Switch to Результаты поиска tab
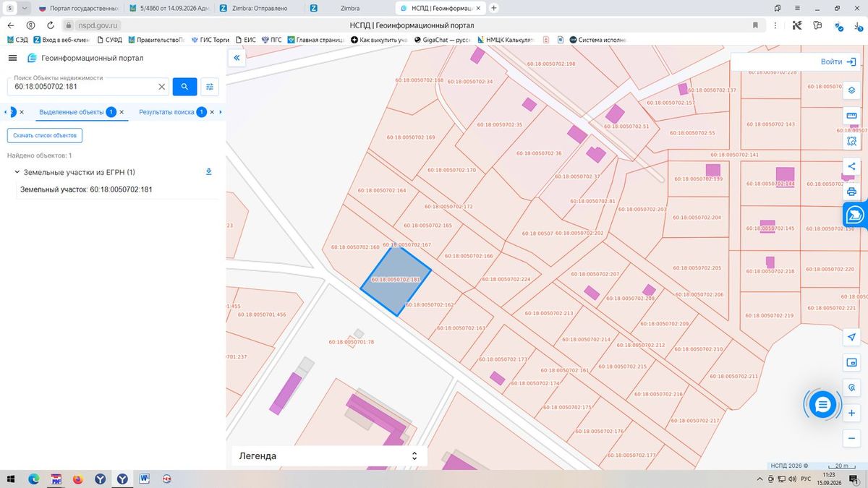This screenshot has width=868, height=488. (x=166, y=112)
